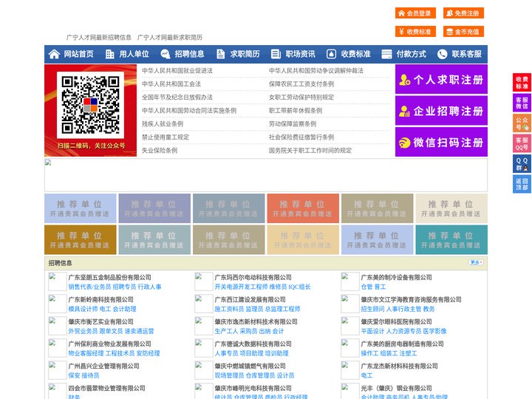Viewport: 532px width, 399px height.
Task: Open 广宁人才网最新招聘信息 link
Action: [99, 38]
